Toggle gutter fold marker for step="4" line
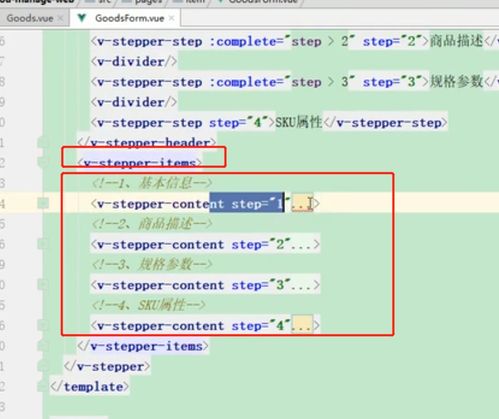The height and width of the screenshot is (419, 499). (43, 325)
